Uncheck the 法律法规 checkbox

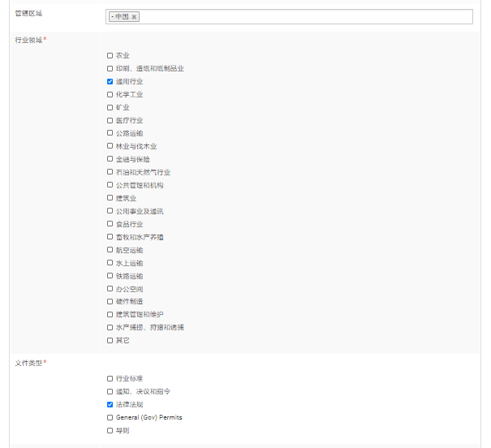click(110, 404)
